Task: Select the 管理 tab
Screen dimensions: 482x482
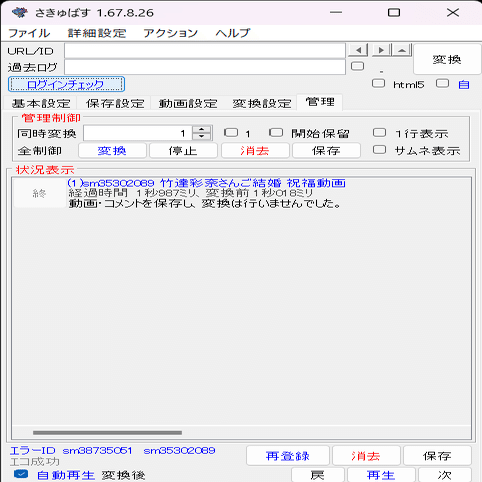Action: tap(320, 102)
